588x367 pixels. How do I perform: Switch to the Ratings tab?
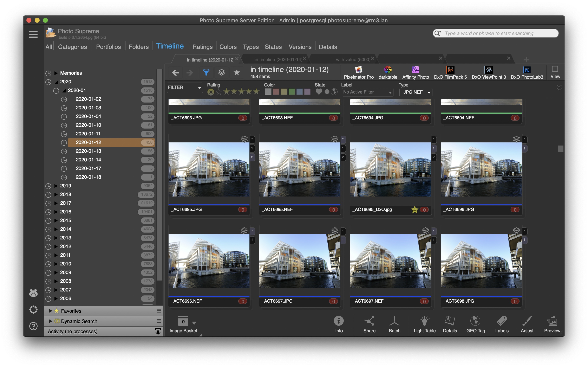tap(202, 47)
